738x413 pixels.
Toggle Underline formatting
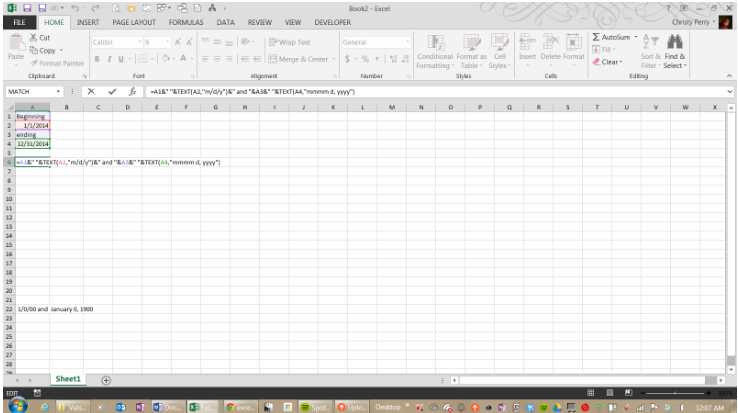click(121, 59)
